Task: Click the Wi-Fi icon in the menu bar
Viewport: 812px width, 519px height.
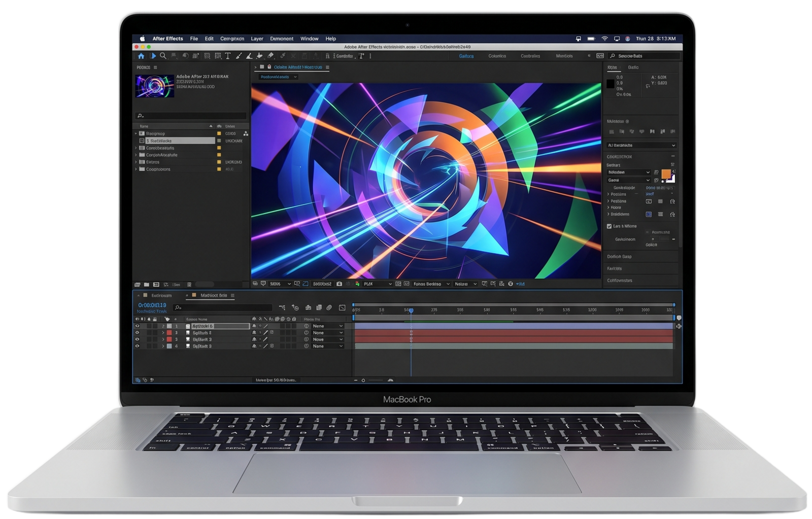Action: point(604,39)
